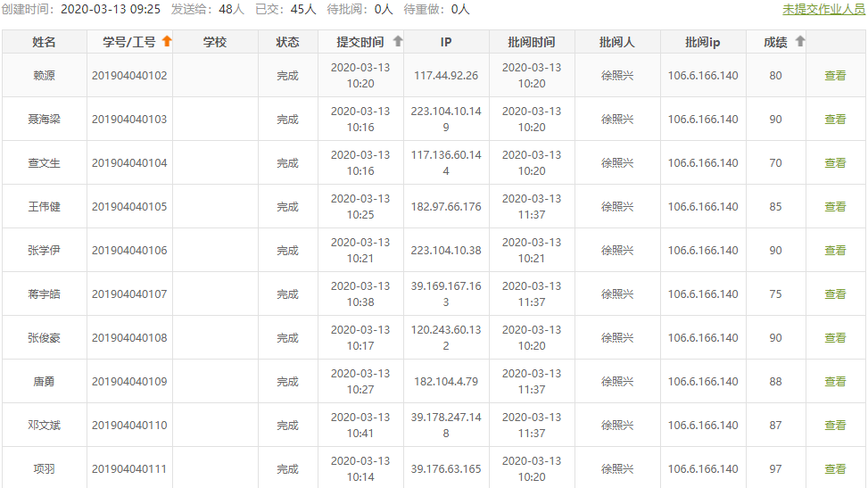Sort by 提交时间 arrow icon
The width and height of the screenshot is (868, 488).
[398, 41]
